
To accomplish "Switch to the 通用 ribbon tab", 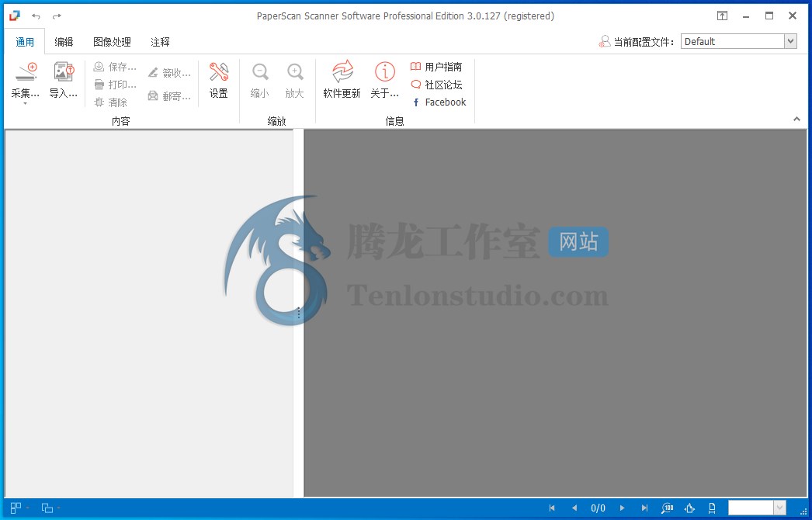I will tap(25, 42).
